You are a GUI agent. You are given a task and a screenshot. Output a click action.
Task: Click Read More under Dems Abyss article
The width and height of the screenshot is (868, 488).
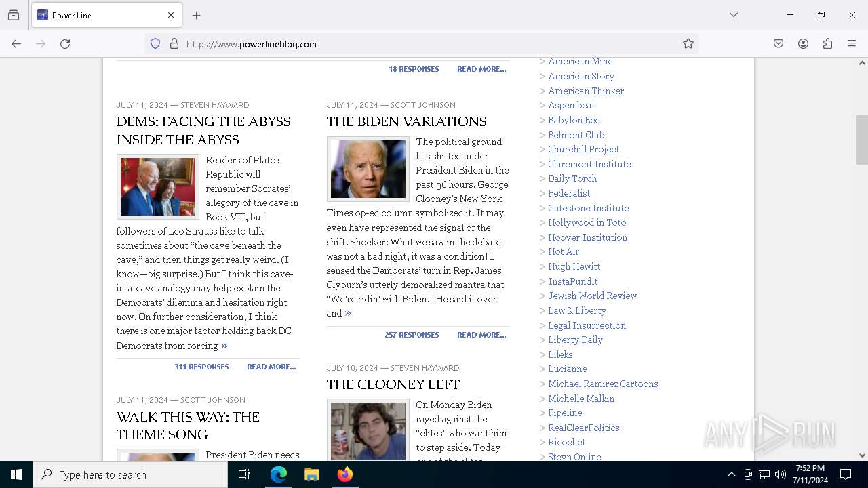coord(271,367)
